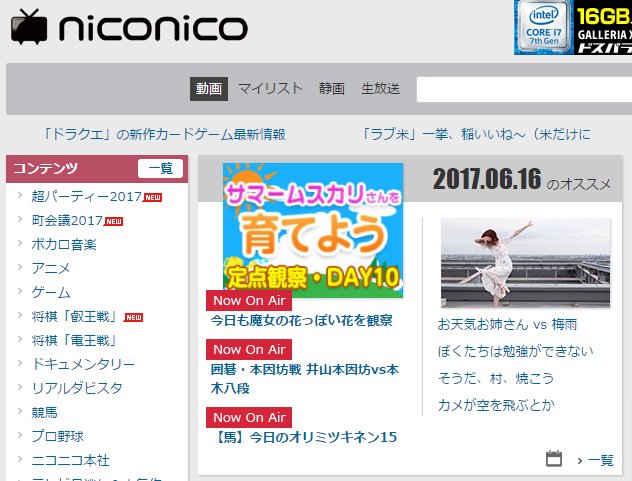
Task: Select the 動画 search tab
Action: (209, 89)
